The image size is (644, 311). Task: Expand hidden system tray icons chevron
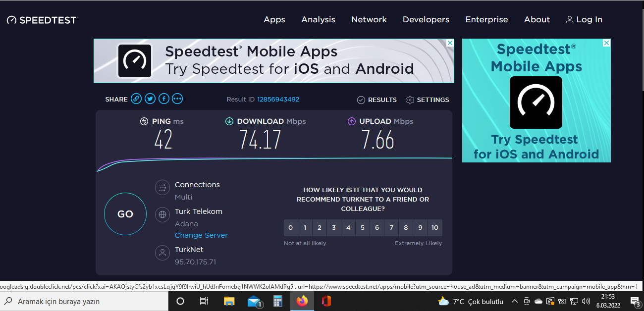[x=515, y=301]
